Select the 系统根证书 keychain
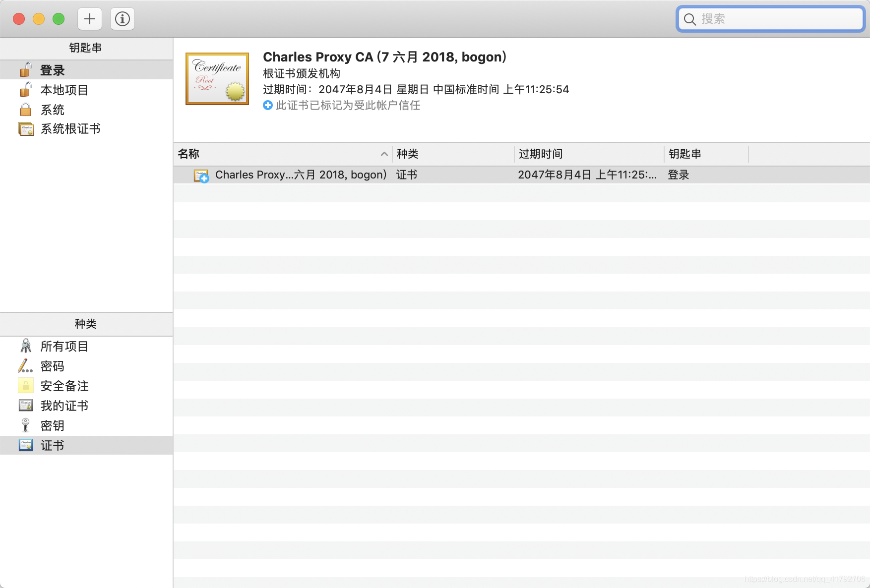Viewport: 870px width, 588px height. tap(70, 129)
